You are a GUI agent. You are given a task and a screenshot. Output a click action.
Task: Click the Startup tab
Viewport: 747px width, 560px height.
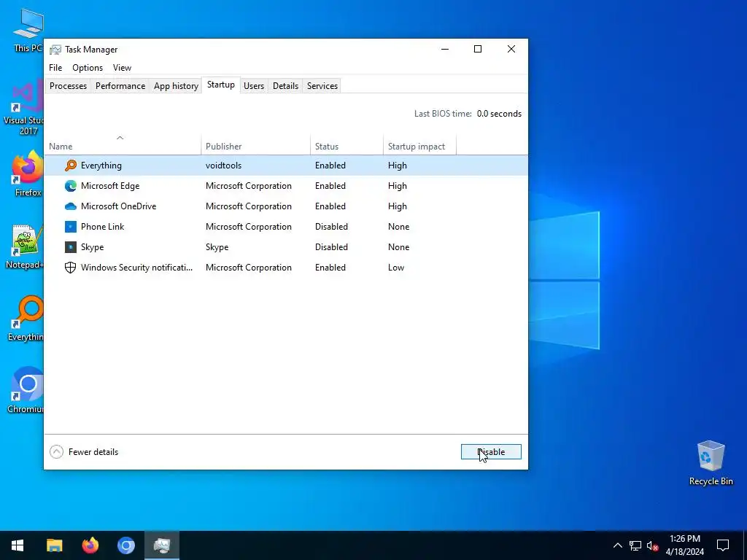220,85
